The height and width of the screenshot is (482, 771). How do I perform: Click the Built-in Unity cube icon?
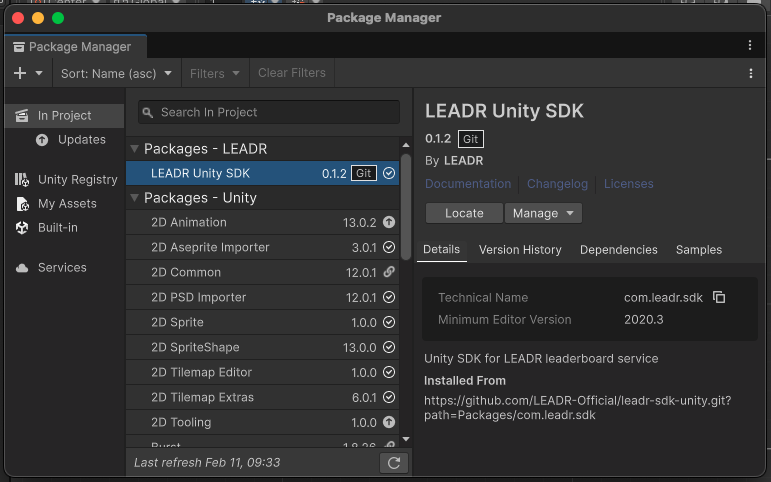tap(22, 228)
